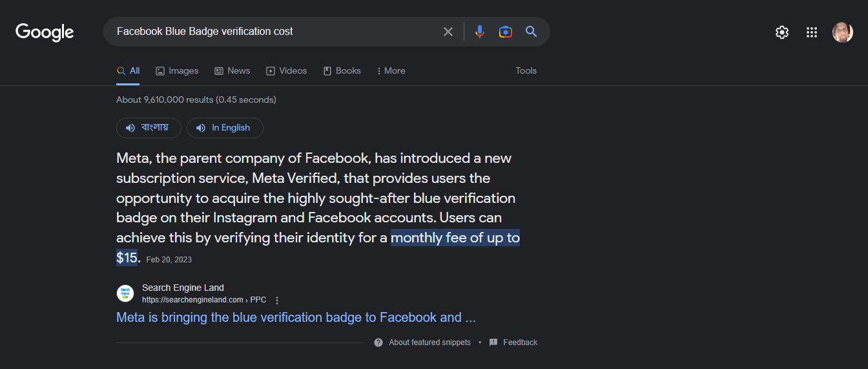Open the three-dot menu beside the Search Engine Land result
Viewport: 868px width, 369px height.
pos(277,300)
